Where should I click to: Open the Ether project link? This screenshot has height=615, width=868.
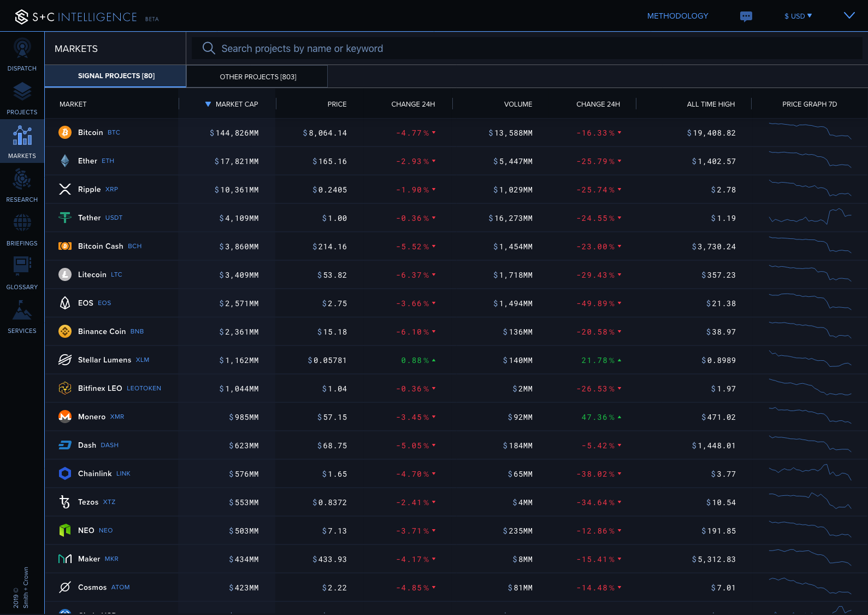pyautogui.click(x=87, y=161)
